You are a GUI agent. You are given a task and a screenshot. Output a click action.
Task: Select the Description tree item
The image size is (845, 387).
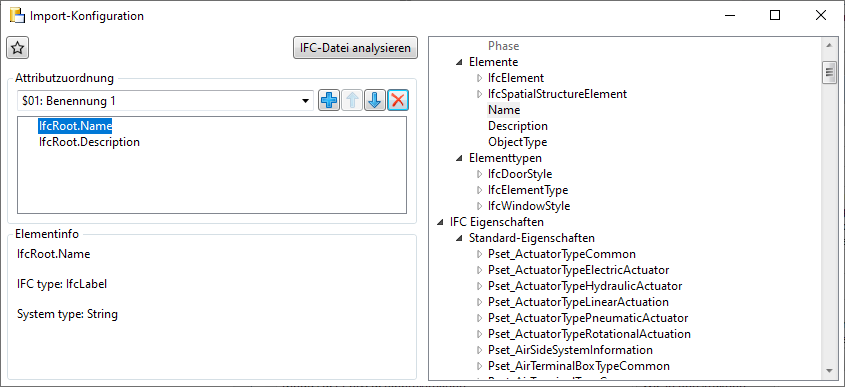tap(518, 126)
